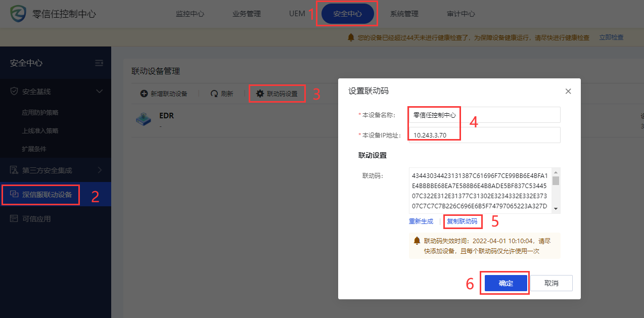Open the 审计中心 tab
This screenshot has height=318, width=644.
coord(461,14)
